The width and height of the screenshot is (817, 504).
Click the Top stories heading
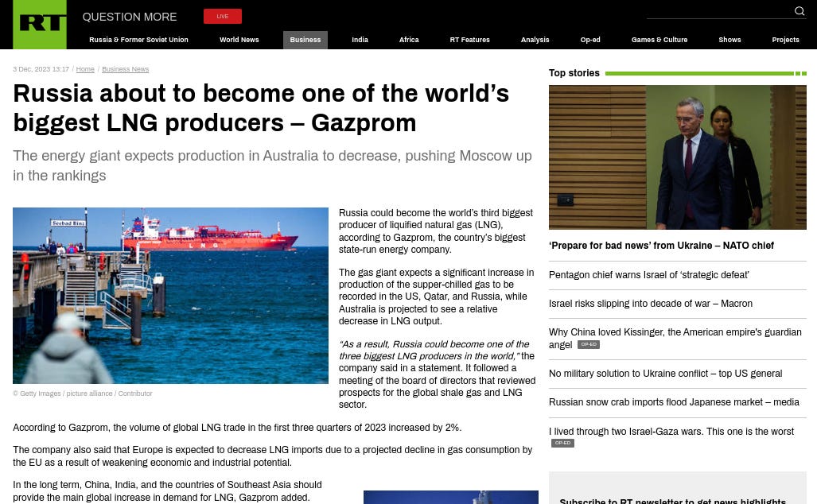tap(574, 73)
